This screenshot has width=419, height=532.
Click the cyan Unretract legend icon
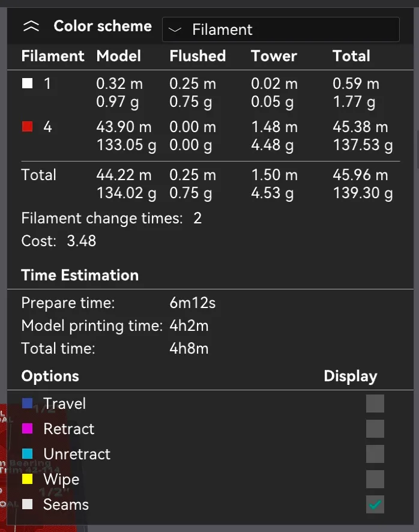pos(27,454)
